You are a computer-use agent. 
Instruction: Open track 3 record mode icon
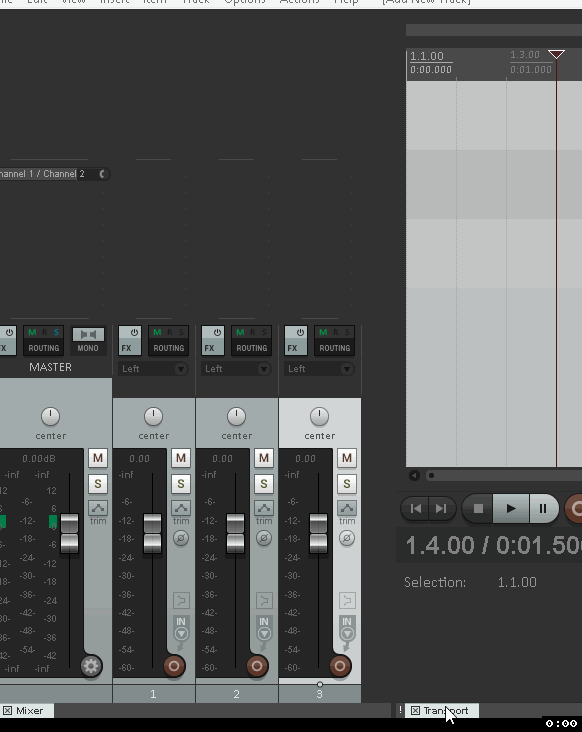tap(347, 600)
